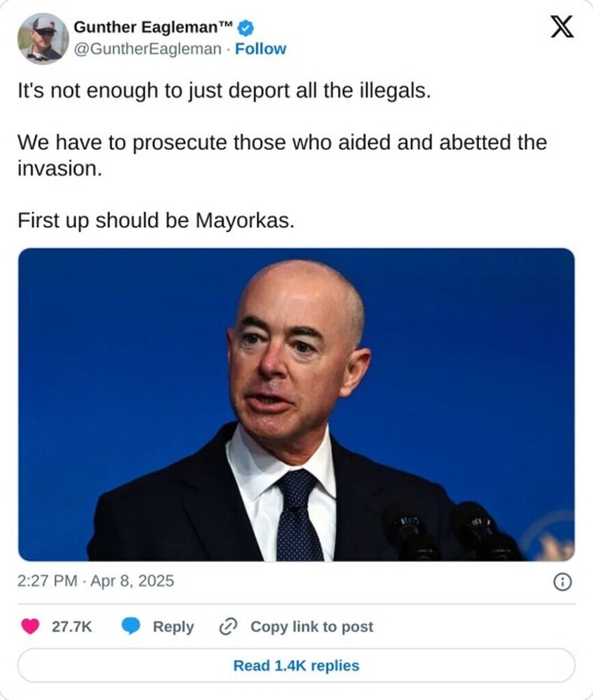Open the Gunther Eagleman display name
The height and width of the screenshot is (700, 593).
click(153, 27)
